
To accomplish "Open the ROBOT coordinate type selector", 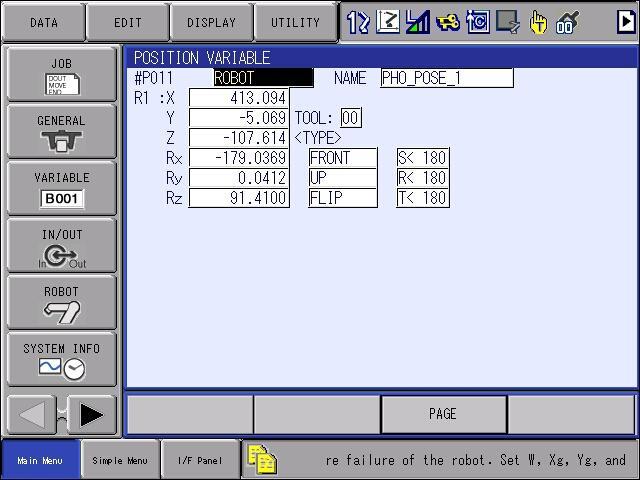I will (264, 78).
